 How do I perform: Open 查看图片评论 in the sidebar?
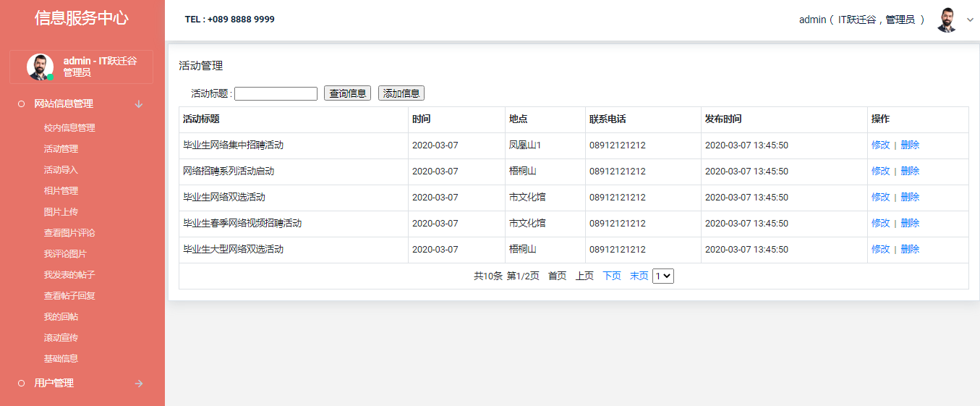pyautogui.click(x=69, y=233)
